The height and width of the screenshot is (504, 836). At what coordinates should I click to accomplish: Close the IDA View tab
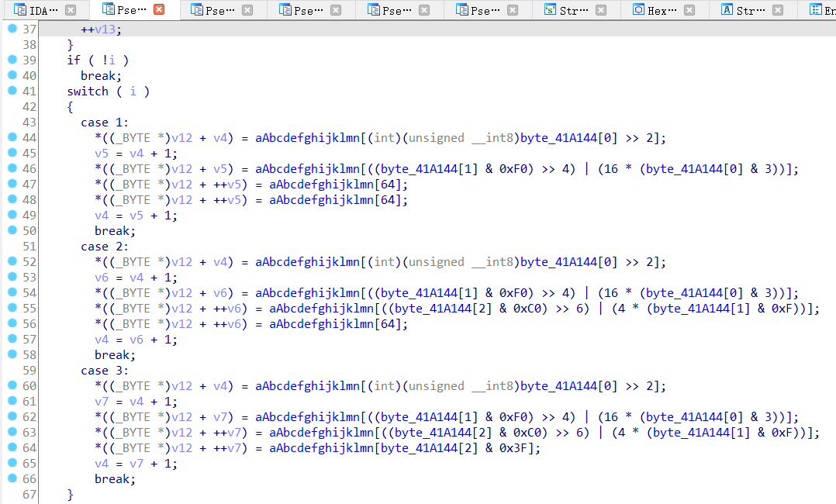71,10
